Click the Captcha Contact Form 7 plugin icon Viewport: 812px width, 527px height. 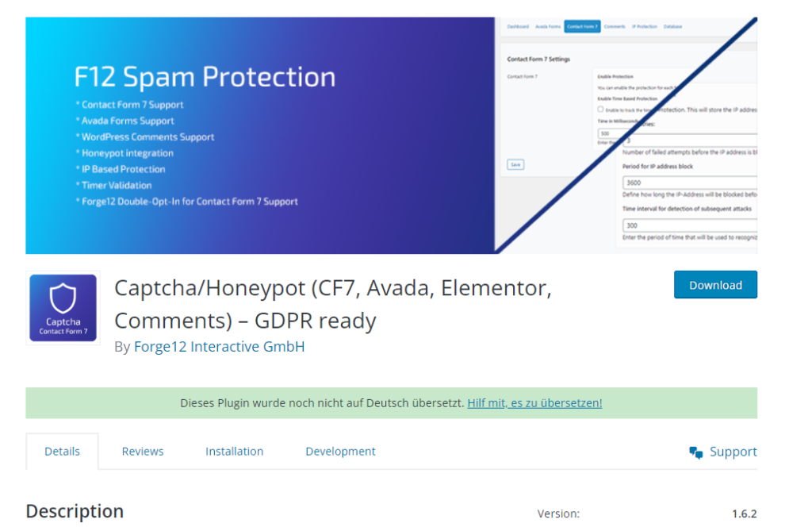[x=63, y=308]
